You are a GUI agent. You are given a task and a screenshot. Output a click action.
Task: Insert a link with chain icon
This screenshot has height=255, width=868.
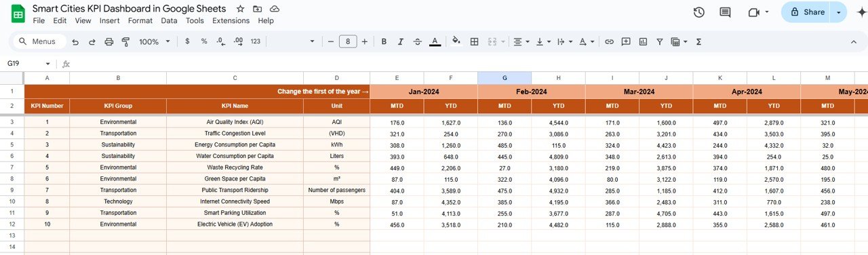(609, 41)
